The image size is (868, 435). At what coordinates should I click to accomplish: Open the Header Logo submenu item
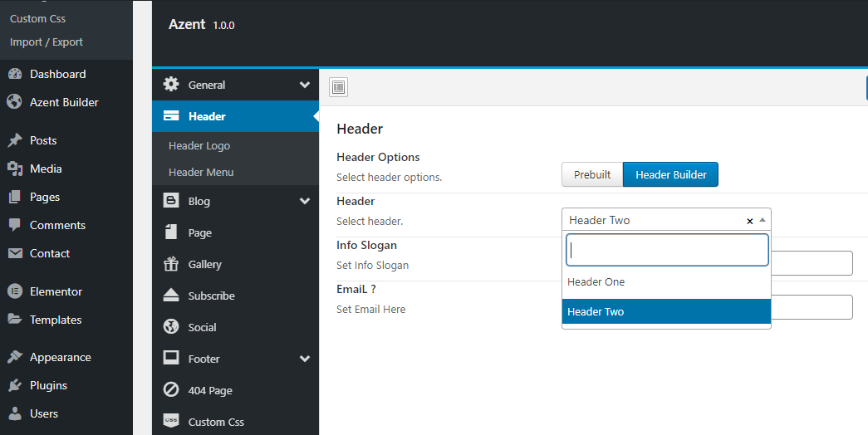(x=199, y=145)
